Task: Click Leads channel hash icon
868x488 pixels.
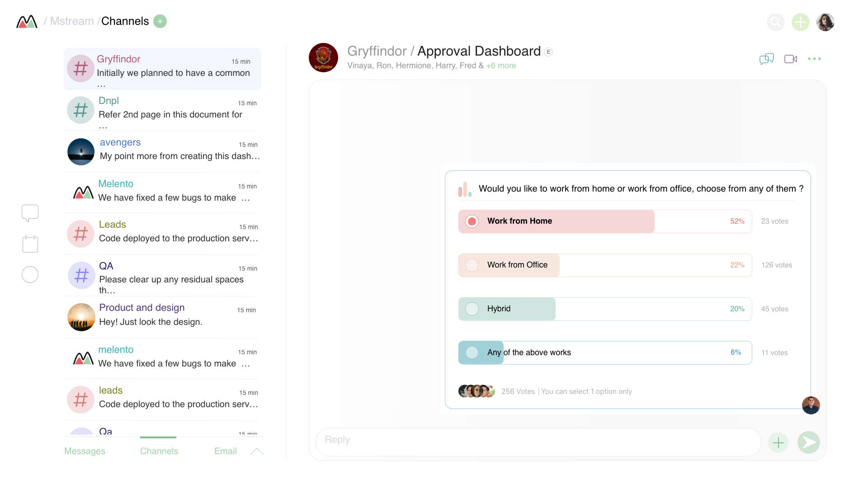Action: [81, 234]
